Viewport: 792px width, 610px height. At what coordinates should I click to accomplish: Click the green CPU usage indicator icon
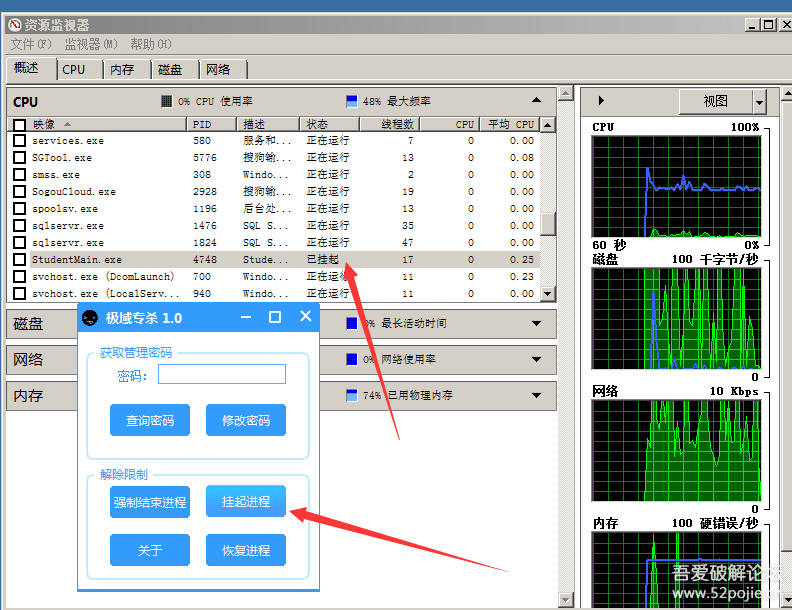pos(167,102)
